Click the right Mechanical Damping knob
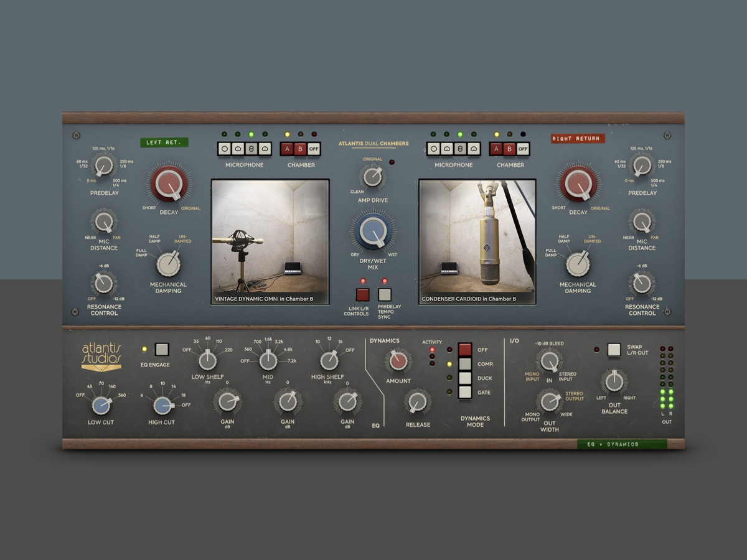The width and height of the screenshot is (747, 560). [578, 264]
